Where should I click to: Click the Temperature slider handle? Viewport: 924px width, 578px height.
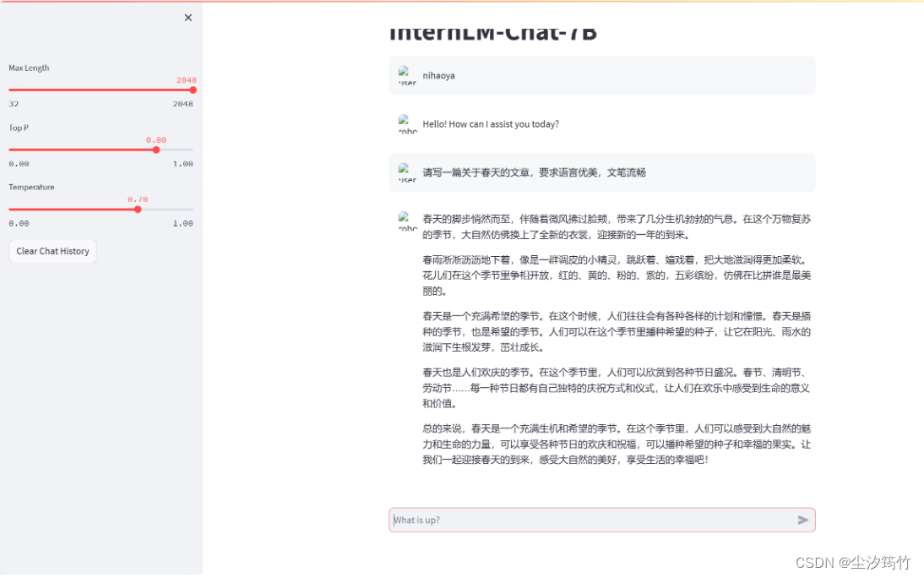tap(138, 210)
